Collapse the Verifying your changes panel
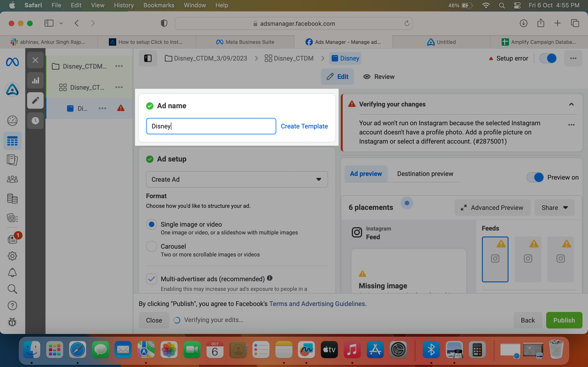The image size is (588, 367). coord(571,104)
